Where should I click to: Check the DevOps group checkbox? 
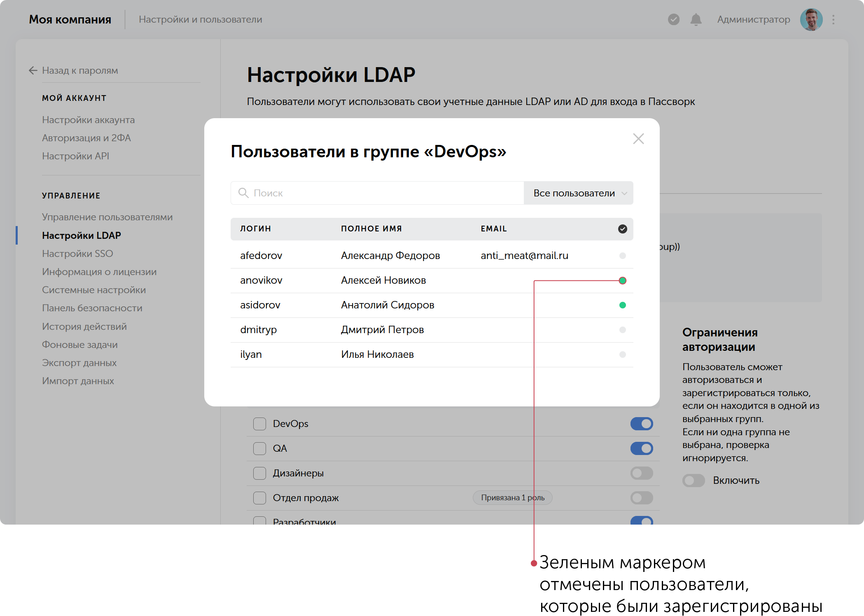pos(259,423)
